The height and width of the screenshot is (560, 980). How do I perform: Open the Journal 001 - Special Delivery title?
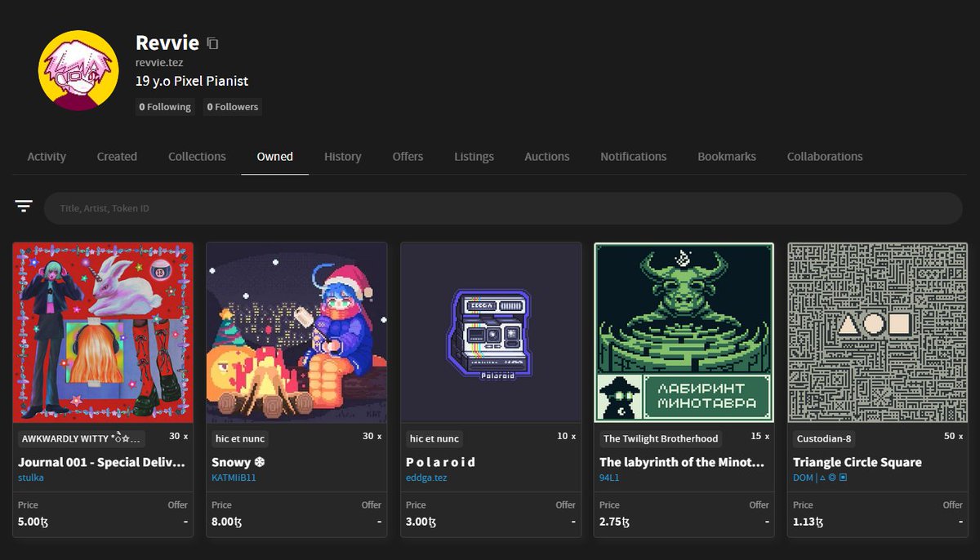point(101,462)
